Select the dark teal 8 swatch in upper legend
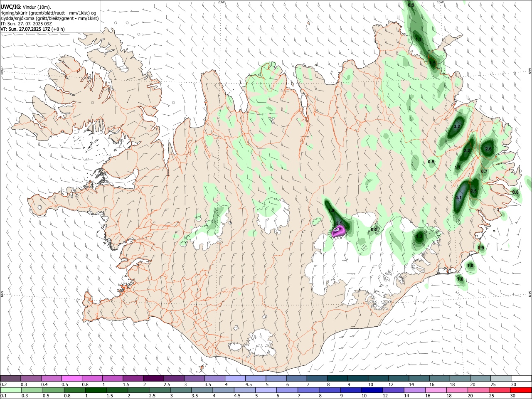This screenshot has width=532, height=399. tap(337, 379)
